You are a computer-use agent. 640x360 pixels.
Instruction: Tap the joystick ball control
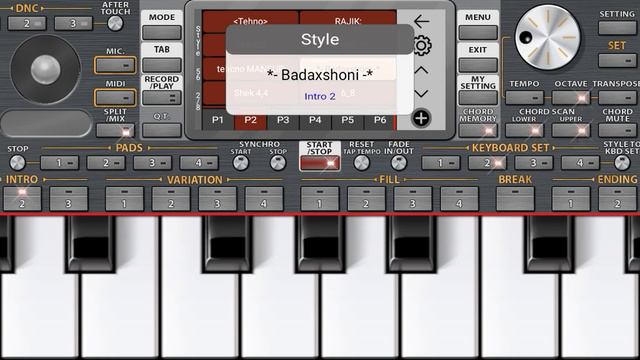point(45,69)
